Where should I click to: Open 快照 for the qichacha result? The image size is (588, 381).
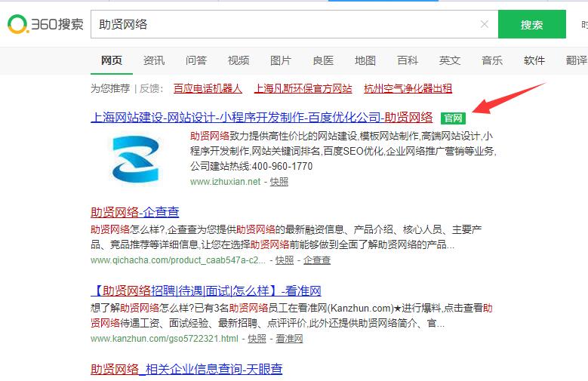(285, 260)
